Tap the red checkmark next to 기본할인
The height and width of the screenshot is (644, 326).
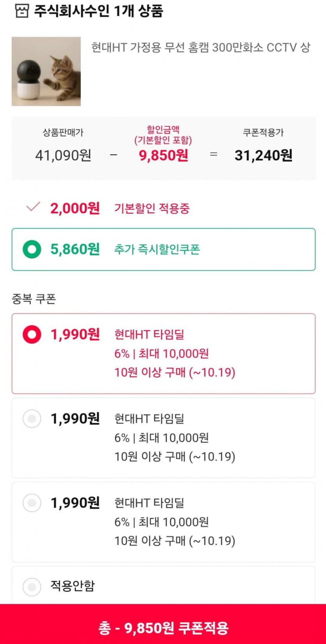(33, 206)
